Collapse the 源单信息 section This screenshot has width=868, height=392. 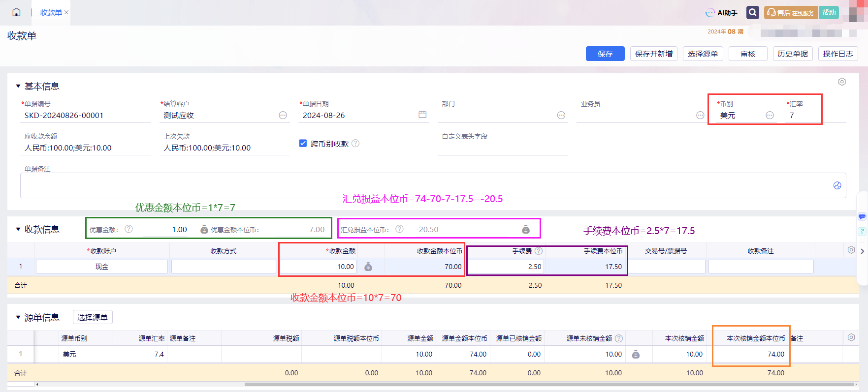[x=18, y=317]
